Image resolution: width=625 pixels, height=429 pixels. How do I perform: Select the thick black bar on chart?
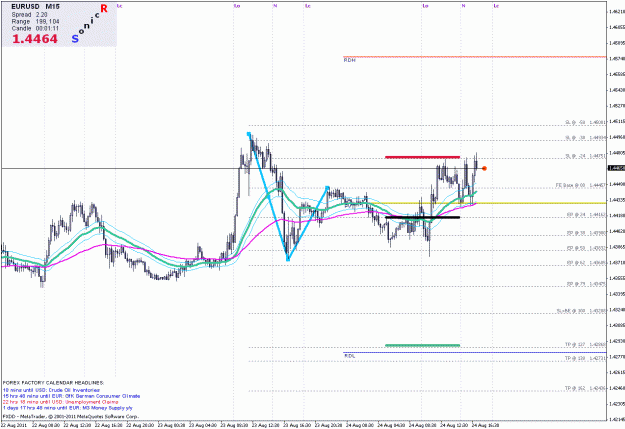pos(423,217)
